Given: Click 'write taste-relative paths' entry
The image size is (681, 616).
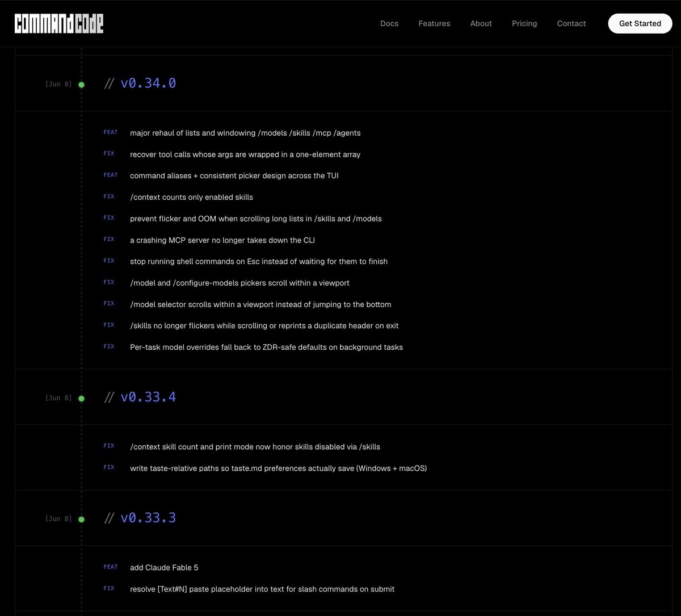Looking at the screenshot, I should coord(278,468).
